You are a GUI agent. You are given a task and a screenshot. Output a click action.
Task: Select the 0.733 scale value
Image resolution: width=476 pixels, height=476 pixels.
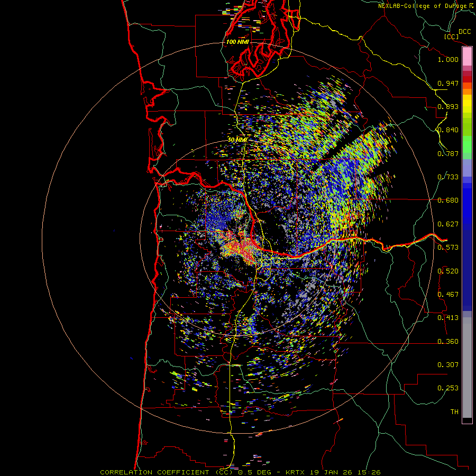point(448,177)
